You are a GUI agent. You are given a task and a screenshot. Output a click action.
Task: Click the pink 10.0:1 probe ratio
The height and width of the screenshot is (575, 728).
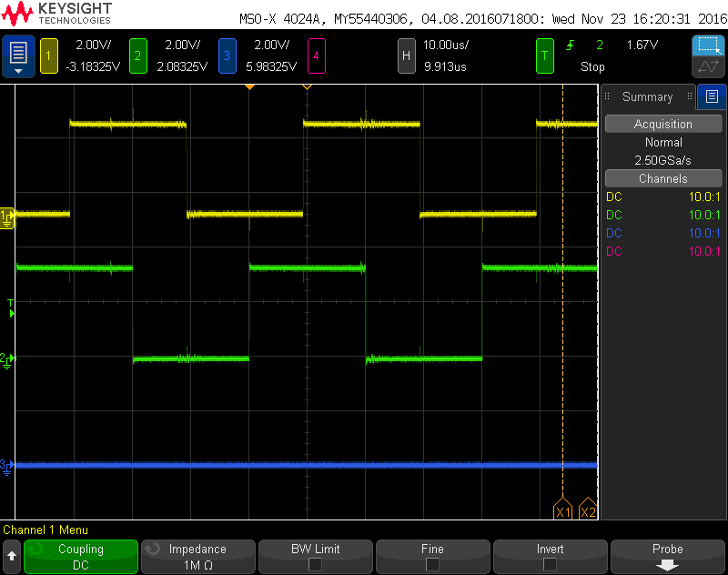coord(704,251)
